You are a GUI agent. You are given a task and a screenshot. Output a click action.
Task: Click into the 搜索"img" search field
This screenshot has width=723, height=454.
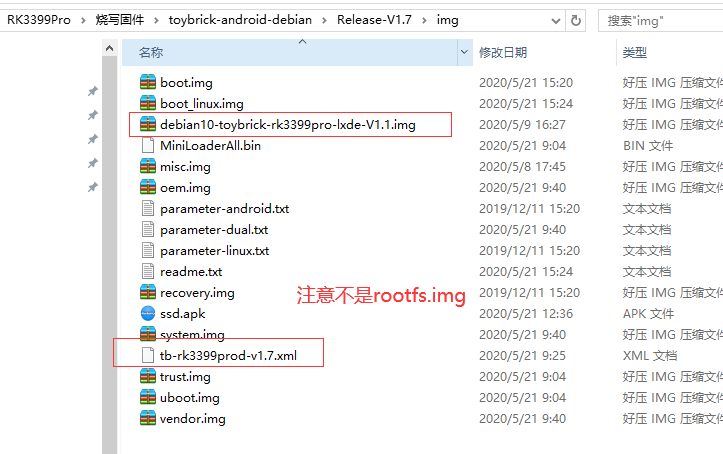[661, 21]
